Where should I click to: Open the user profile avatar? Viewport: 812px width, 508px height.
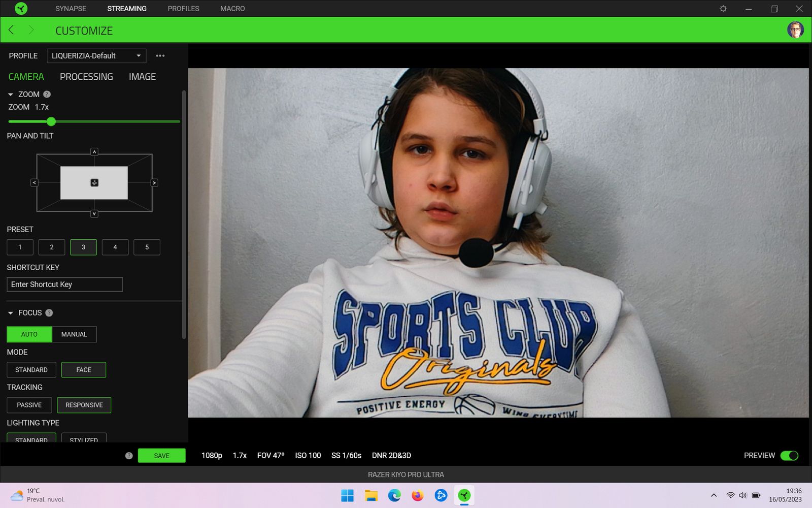coord(795,30)
